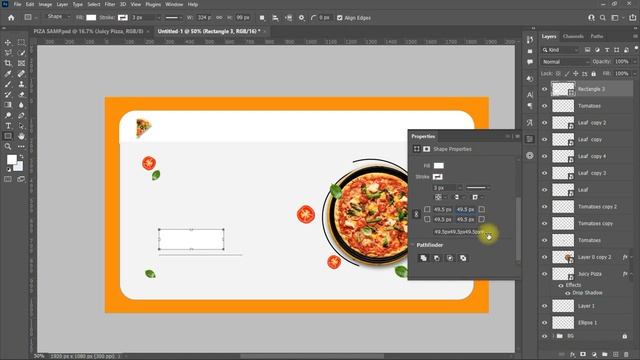Click Lock position icon in Layers panel

[576, 73]
